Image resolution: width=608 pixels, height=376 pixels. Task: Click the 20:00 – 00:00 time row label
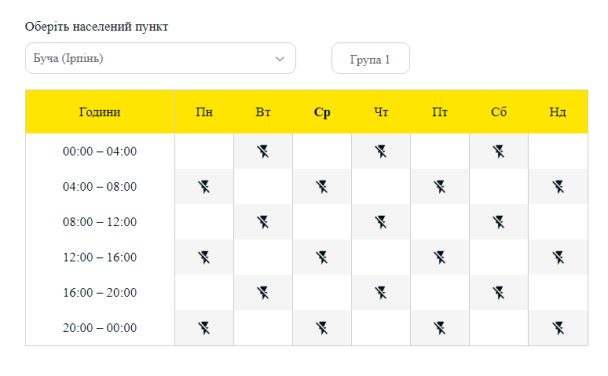100,328
